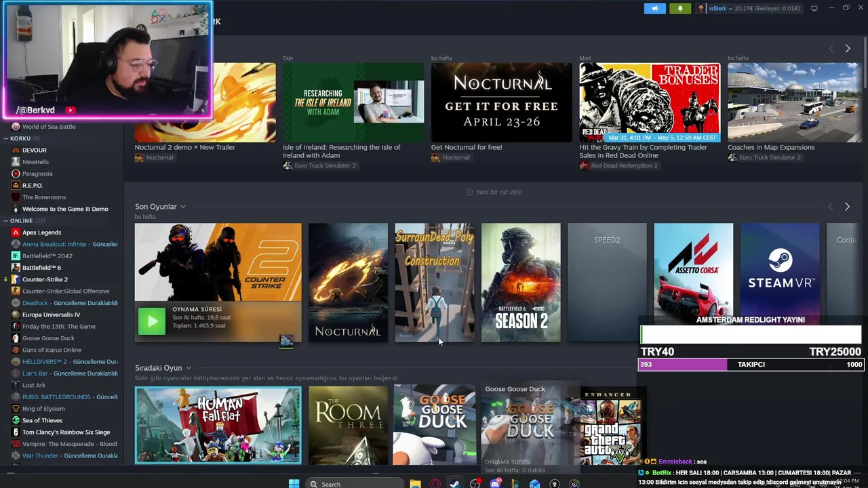Click the Paragnosia game icon
The image size is (868, 488).
pos(16,174)
